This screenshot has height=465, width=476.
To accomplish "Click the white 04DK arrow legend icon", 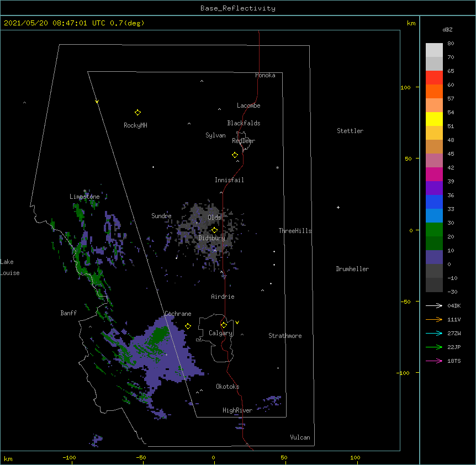I will pos(434,305).
